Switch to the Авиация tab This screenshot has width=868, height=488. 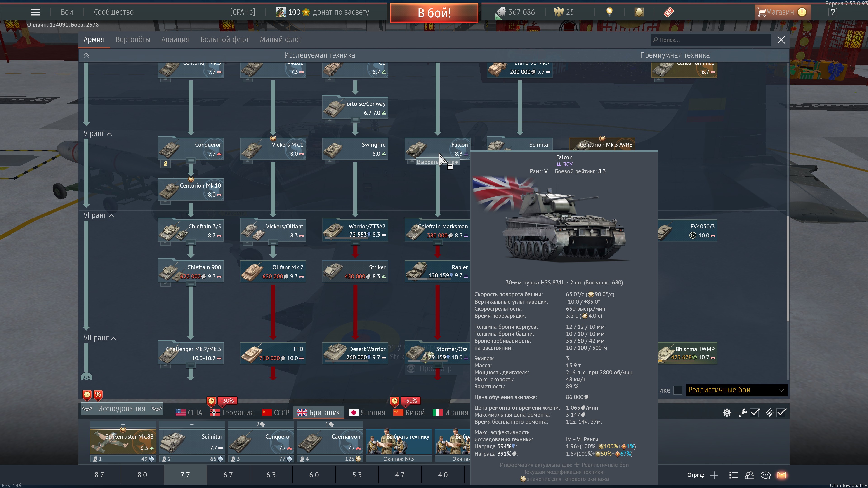(x=175, y=39)
